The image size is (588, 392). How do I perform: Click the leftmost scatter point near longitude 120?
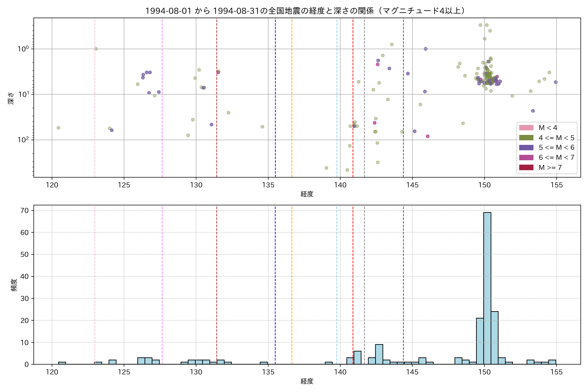coord(58,128)
